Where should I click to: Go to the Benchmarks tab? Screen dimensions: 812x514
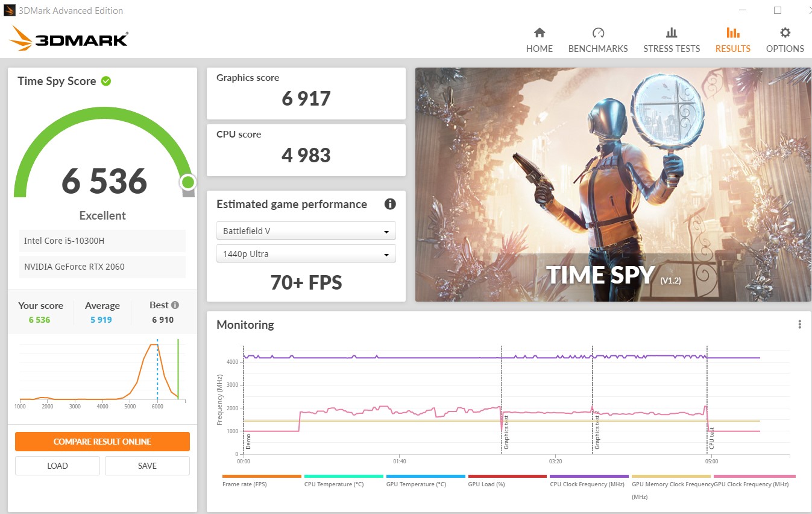[x=597, y=40]
